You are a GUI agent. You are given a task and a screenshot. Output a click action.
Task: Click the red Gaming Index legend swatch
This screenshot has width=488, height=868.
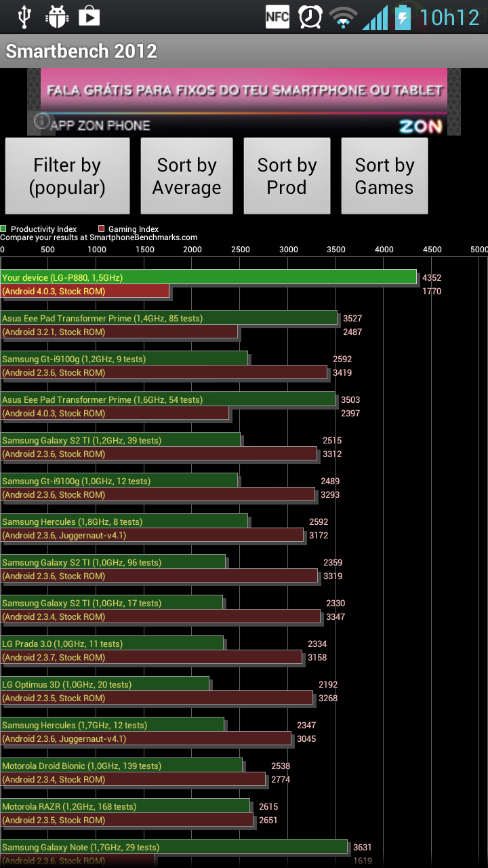pos(101,229)
